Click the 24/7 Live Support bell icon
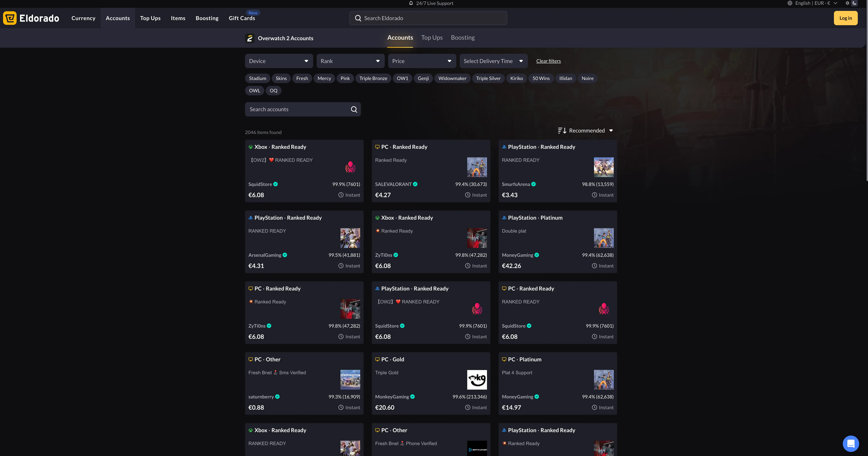868x456 pixels. pyautogui.click(x=411, y=3)
